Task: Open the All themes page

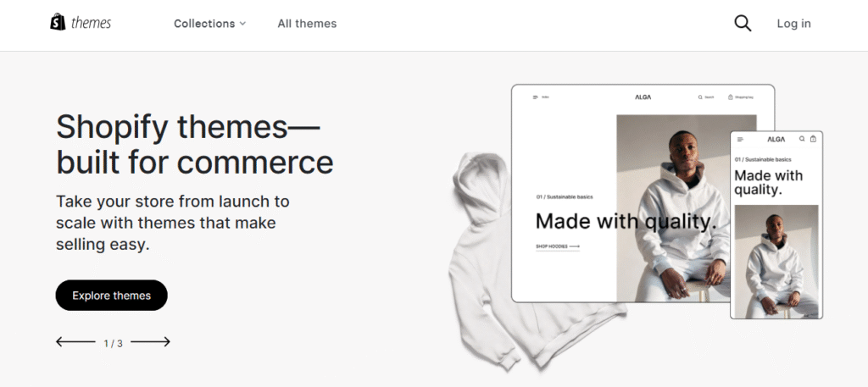Action: coord(307,23)
